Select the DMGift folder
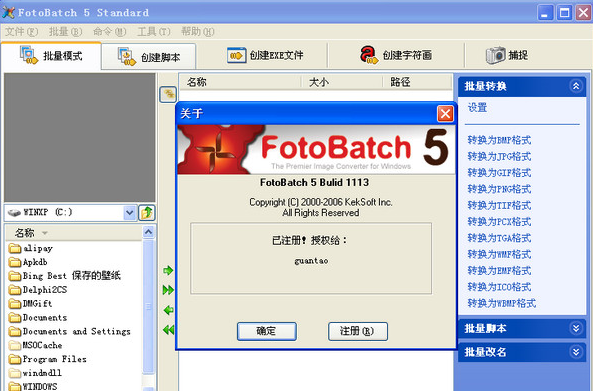Screen dimensions: 593x391 click(x=30, y=304)
